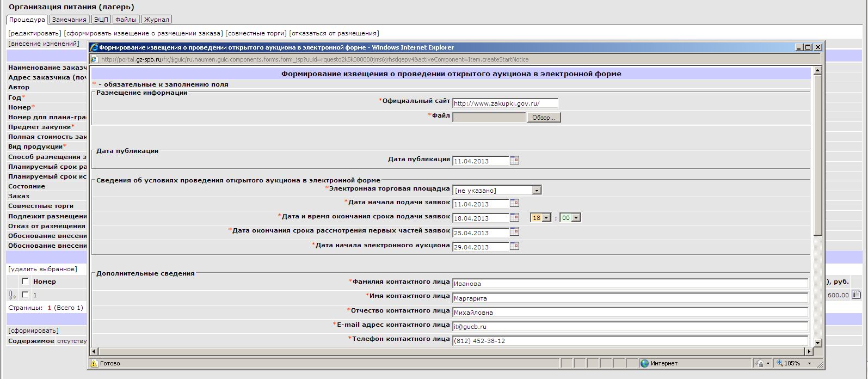Click document icon next to 600.00 value
Image resolution: width=868 pixels, height=379 pixels.
pos(856,295)
